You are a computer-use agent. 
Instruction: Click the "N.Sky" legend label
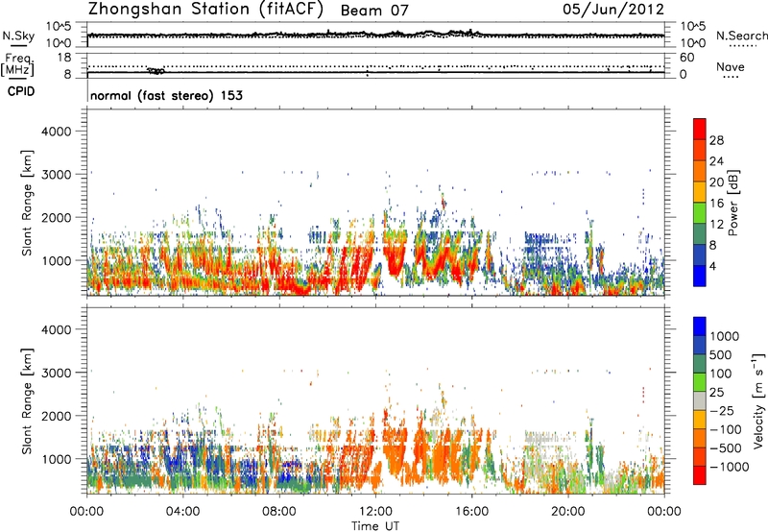click(18, 36)
